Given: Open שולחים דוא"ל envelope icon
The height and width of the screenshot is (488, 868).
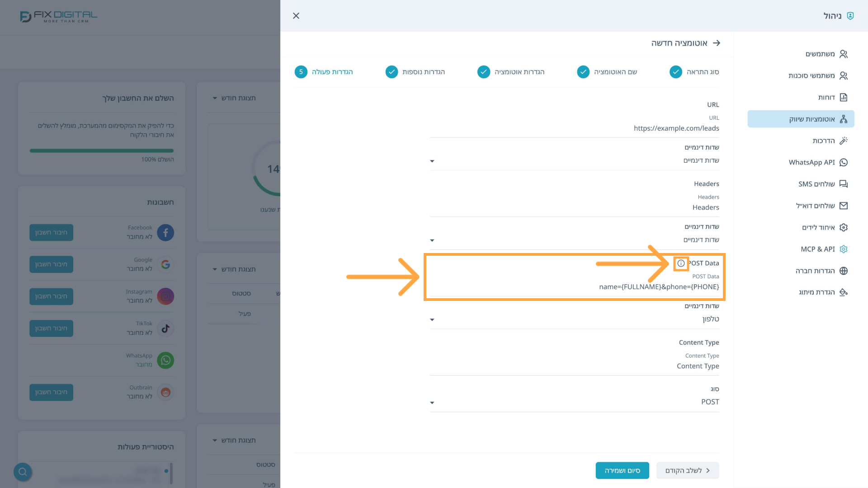Looking at the screenshot, I should (843, 206).
